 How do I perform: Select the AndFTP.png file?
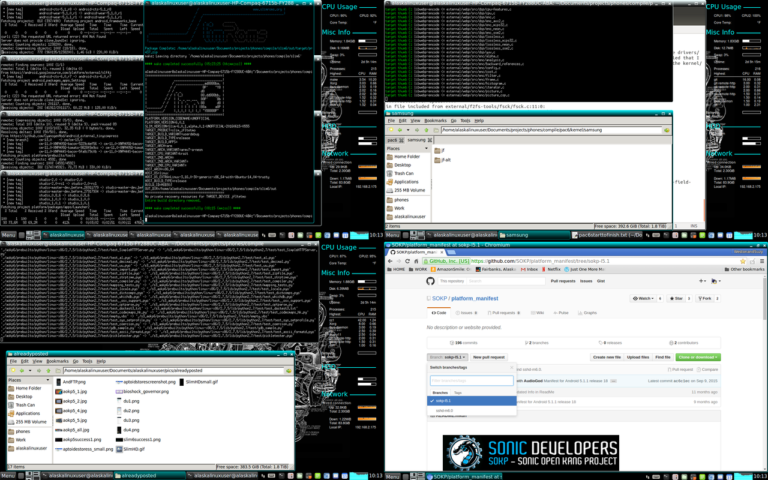tap(75, 381)
